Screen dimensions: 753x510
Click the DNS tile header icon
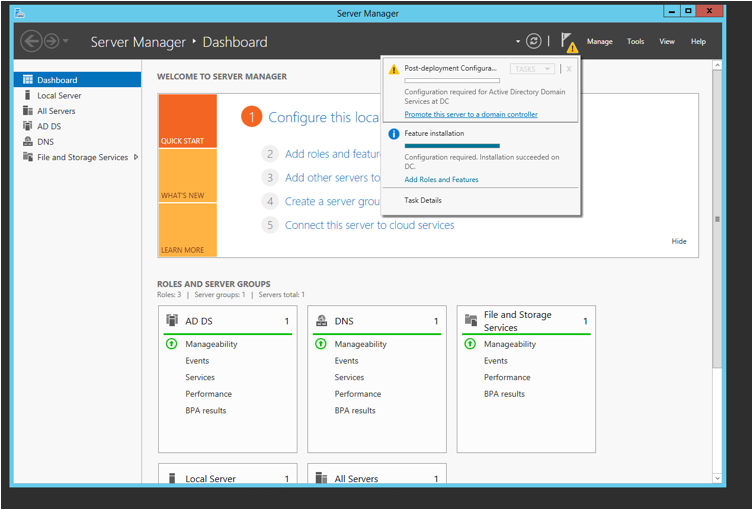[x=321, y=321]
